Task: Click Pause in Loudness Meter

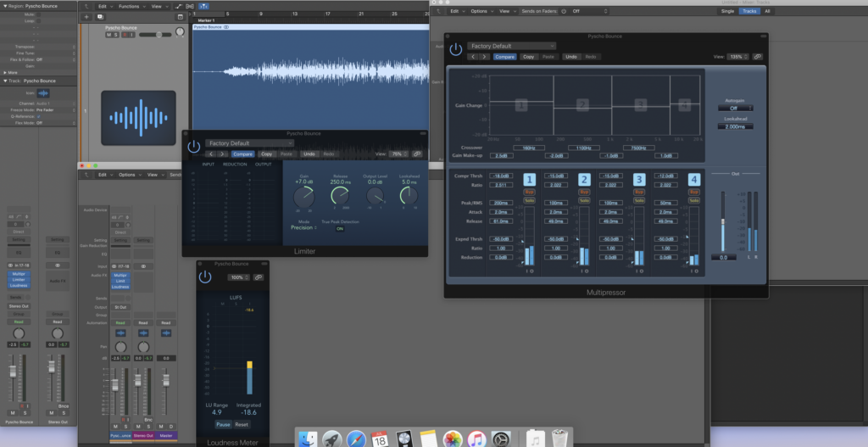Action: point(223,425)
